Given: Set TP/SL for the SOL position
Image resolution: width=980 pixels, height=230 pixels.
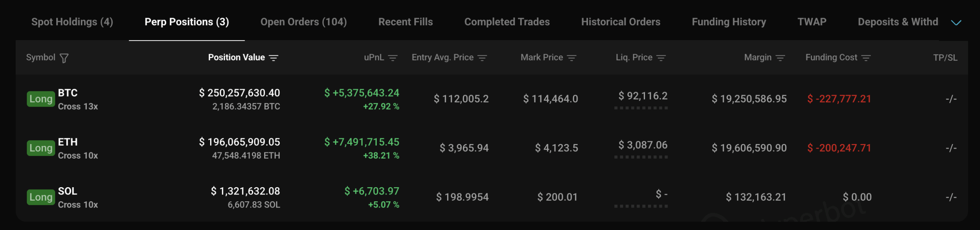Looking at the screenshot, I should (951, 197).
